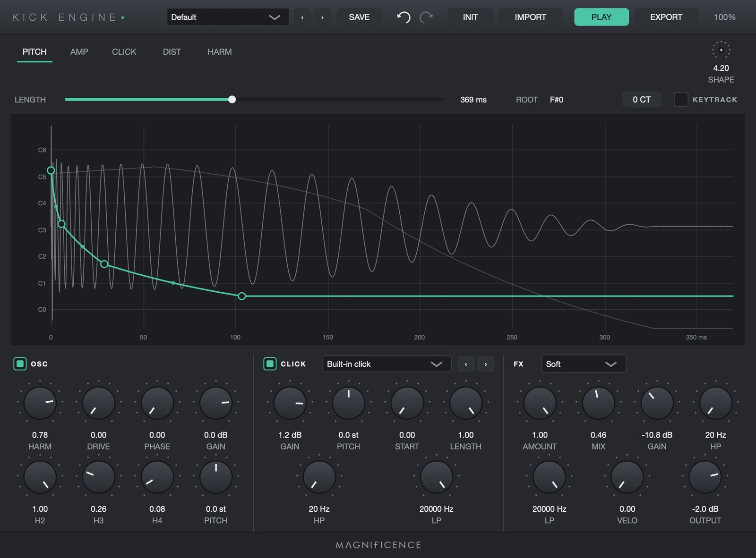Switch to the HARM tab

click(220, 52)
